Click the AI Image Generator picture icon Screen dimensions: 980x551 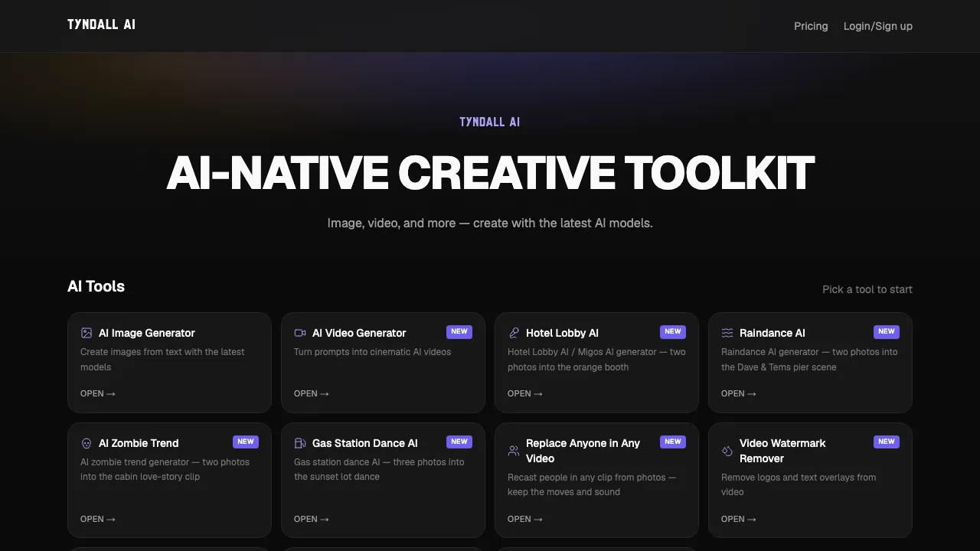click(87, 333)
